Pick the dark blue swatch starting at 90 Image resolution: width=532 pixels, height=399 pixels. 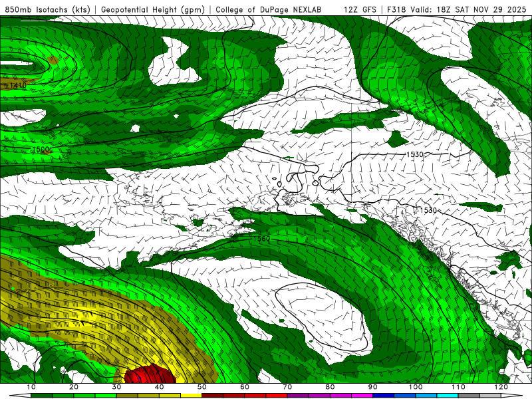point(384,396)
